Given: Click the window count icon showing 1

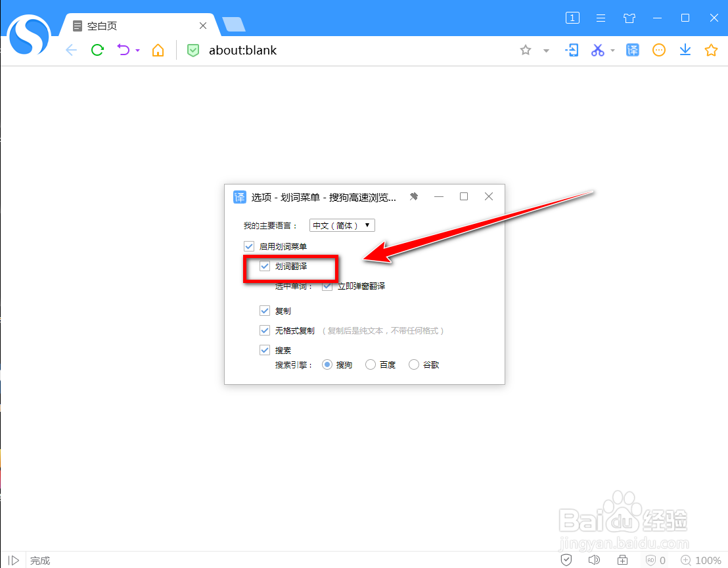Looking at the screenshot, I should tap(572, 18).
